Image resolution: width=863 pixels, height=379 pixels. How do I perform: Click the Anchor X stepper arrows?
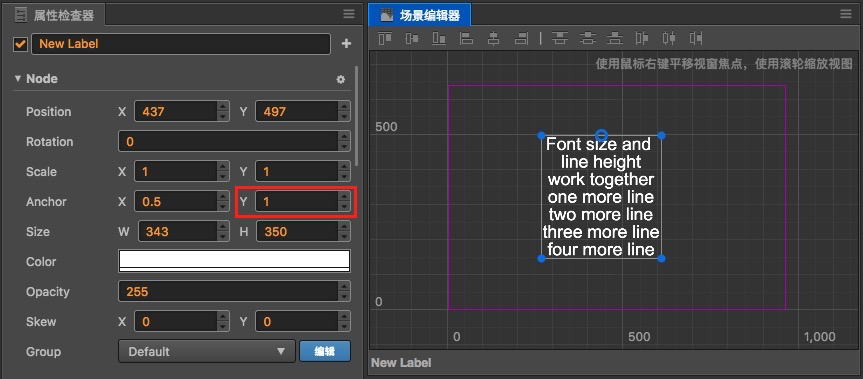223,201
